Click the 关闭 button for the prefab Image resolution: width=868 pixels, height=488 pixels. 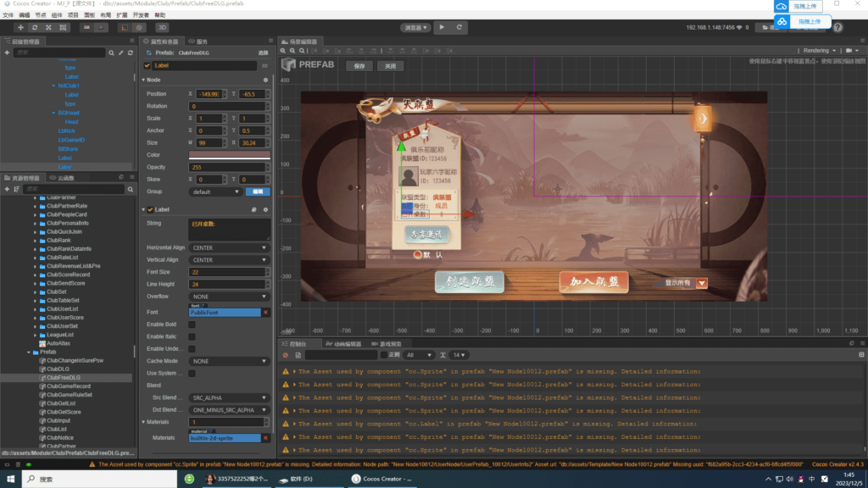389,65
